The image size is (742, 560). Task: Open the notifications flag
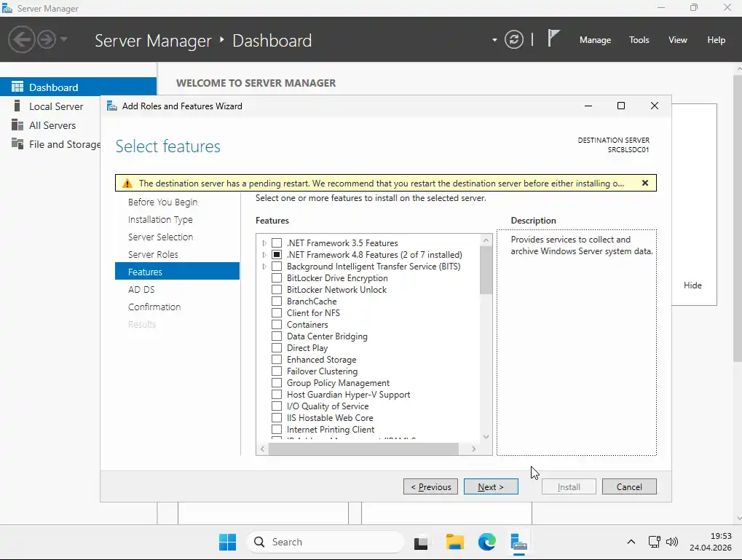[553, 38]
